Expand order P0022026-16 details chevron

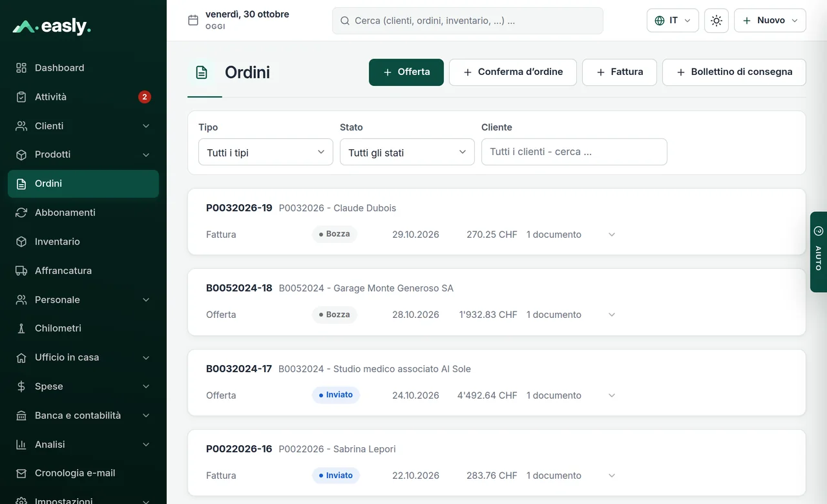coord(612,476)
